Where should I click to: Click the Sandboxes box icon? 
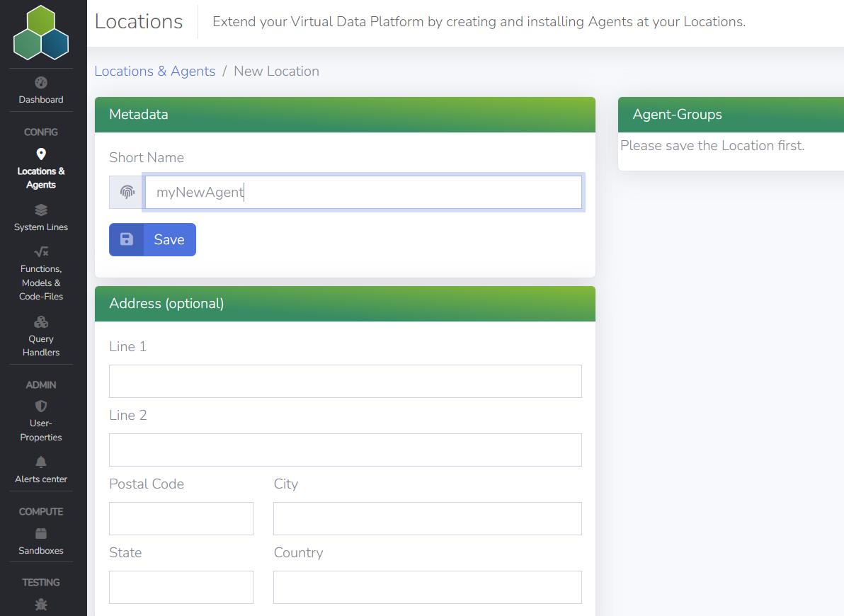(x=41, y=533)
